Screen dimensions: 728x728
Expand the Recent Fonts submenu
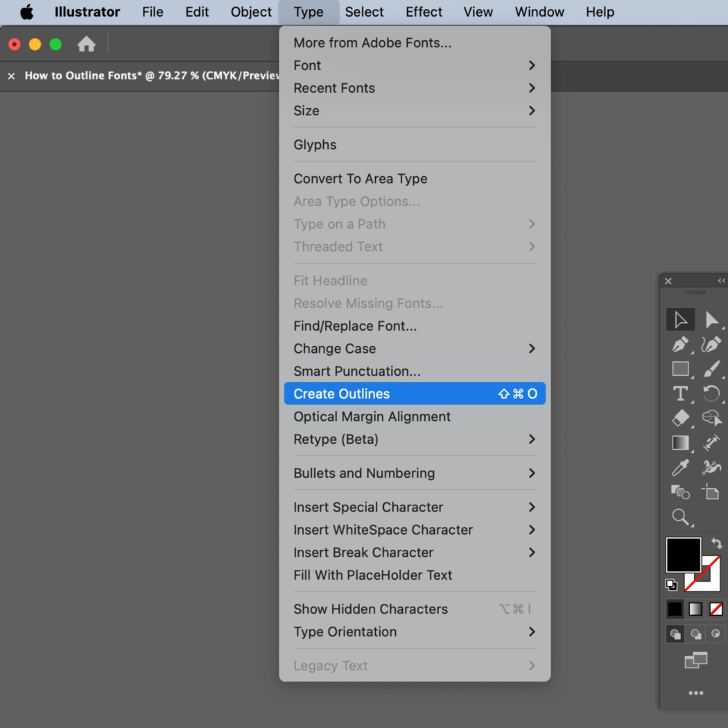click(415, 88)
